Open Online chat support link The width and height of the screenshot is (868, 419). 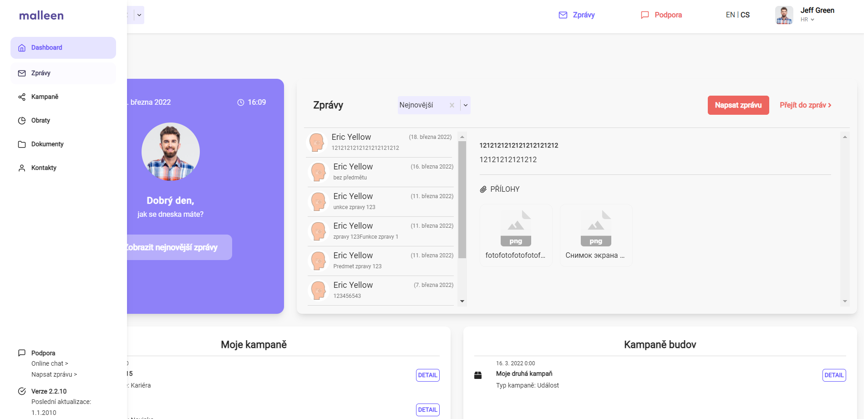click(x=50, y=363)
